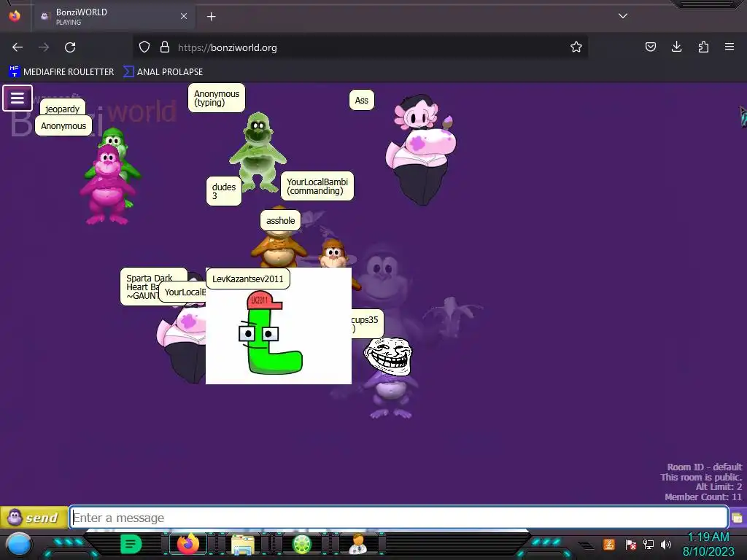The height and width of the screenshot is (560, 747).
Task: Click the dudes 3 name tag
Action: tap(224, 191)
